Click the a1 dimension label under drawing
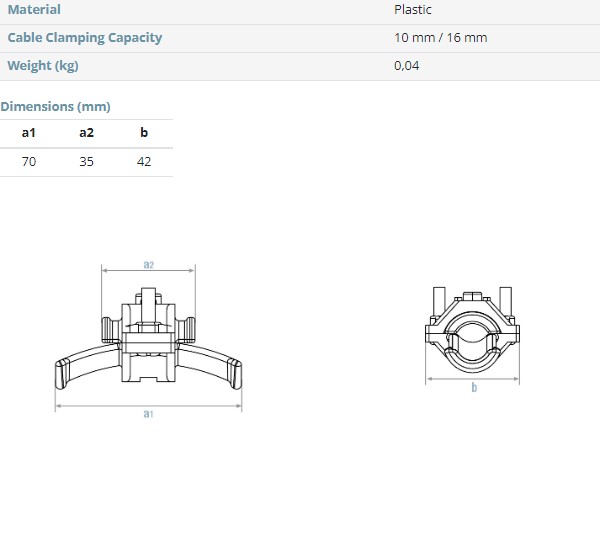The height and width of the screenshot is (550, 600). click(148, 413)
